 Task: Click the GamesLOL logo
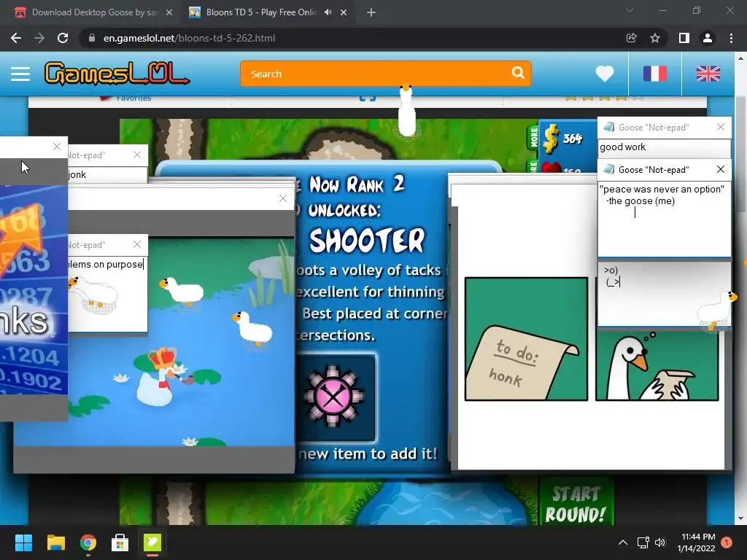tap(117, 74)
